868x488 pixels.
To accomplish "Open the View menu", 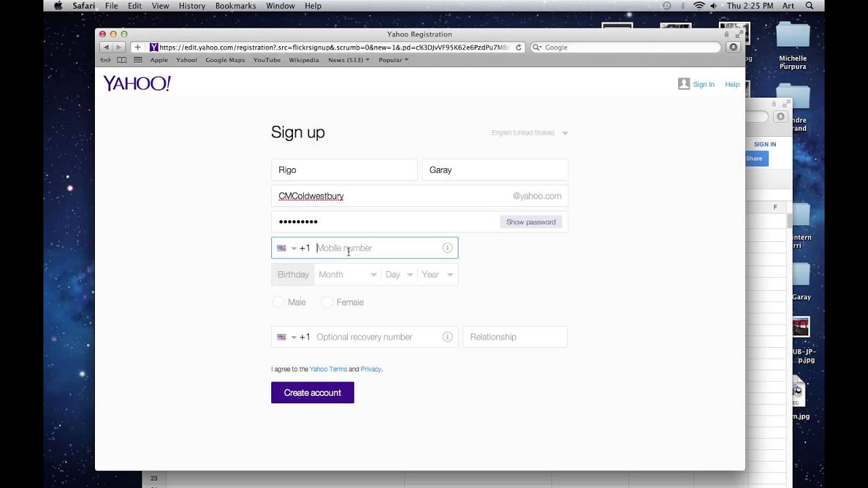I will pos(161,6).
